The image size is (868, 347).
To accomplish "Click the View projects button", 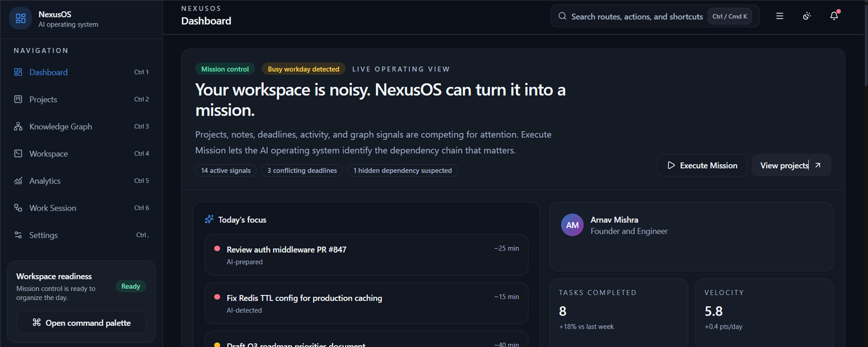I will [x=792, y=165].
